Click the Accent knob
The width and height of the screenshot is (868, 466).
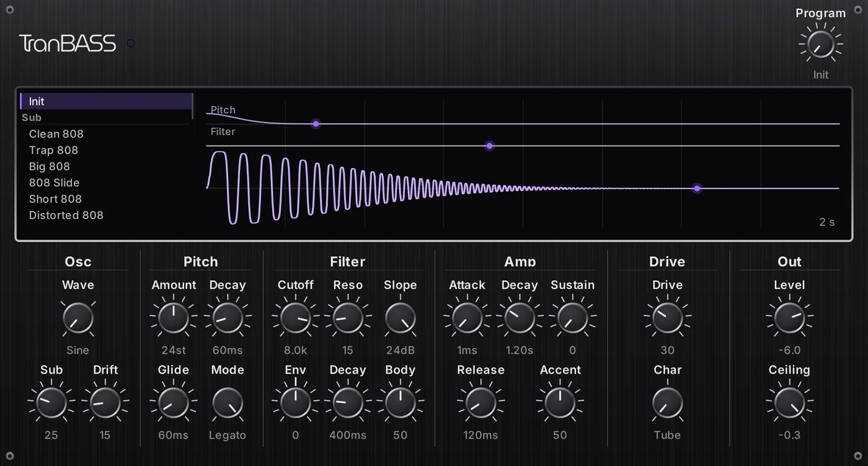[x=560, y=403]
